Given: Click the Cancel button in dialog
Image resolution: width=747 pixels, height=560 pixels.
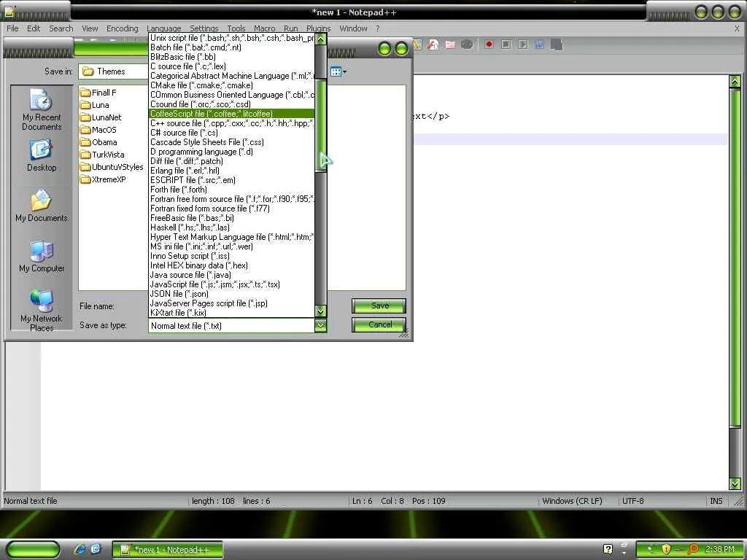Looking at the screenshot, I should 379,324.
